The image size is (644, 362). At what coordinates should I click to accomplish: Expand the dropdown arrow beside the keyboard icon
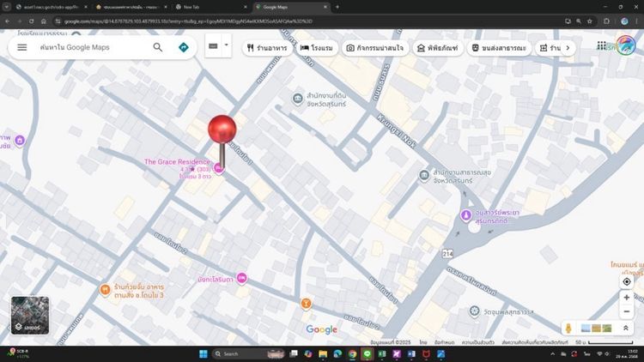click(x=226, y=45)
